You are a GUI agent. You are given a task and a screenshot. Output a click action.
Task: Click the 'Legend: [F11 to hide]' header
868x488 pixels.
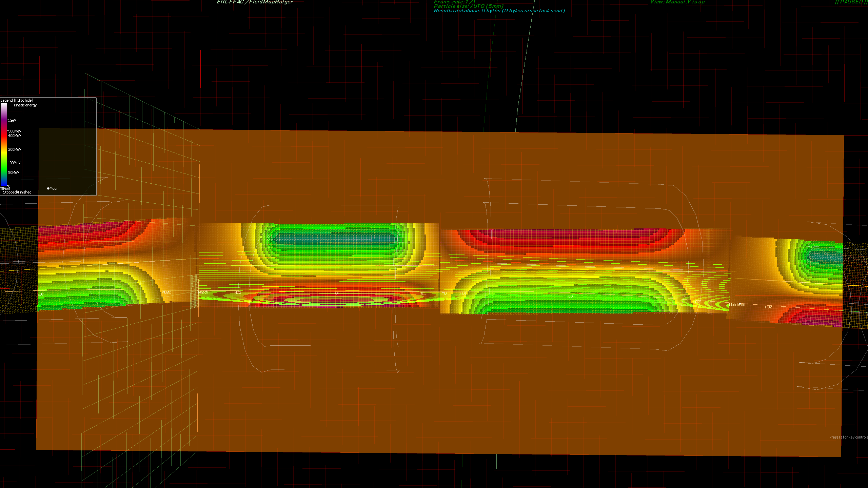pyautogui.click(x=17, y=100)
